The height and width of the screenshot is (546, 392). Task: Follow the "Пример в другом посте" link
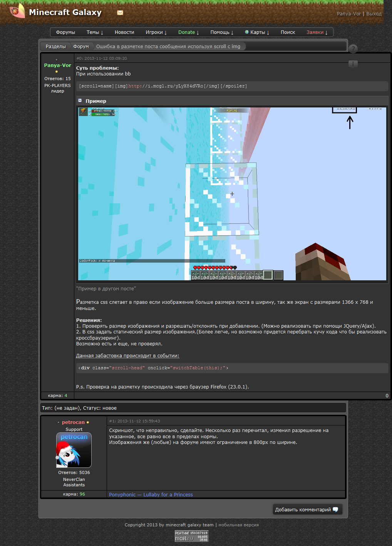106,289
